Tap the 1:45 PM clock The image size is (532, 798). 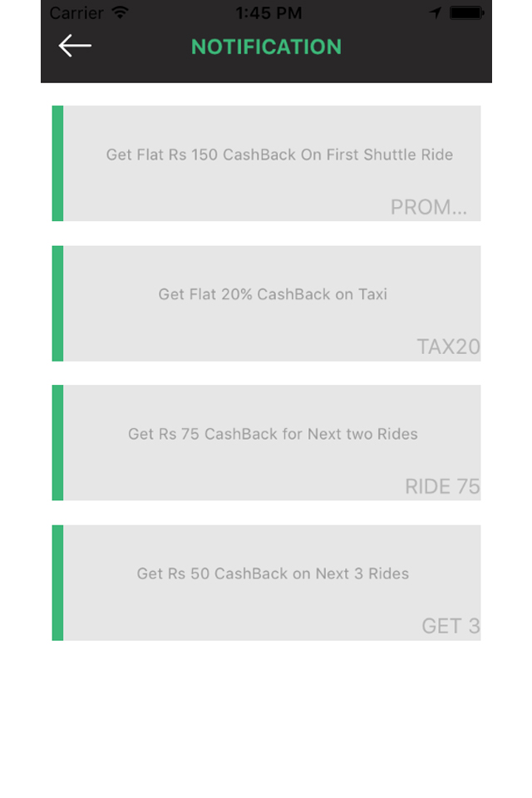[x=268, y=12]
